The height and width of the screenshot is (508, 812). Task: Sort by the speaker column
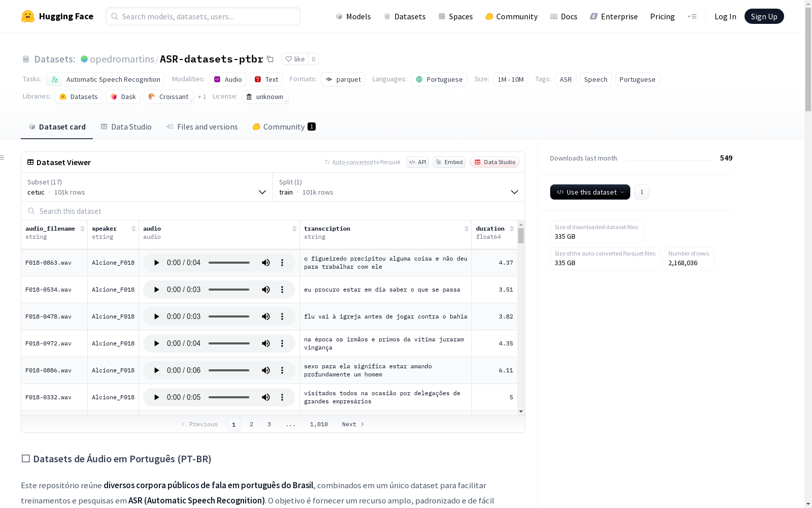point(133,229)
